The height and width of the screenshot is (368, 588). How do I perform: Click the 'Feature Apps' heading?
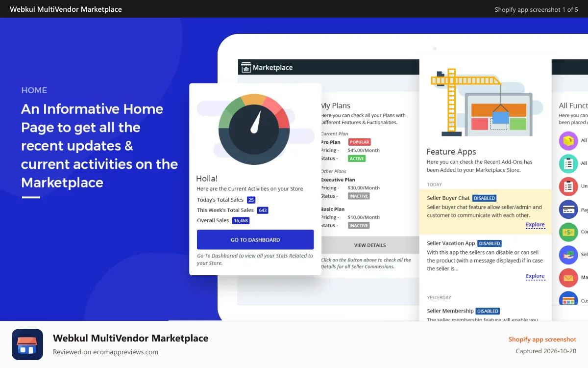(451, 152)
